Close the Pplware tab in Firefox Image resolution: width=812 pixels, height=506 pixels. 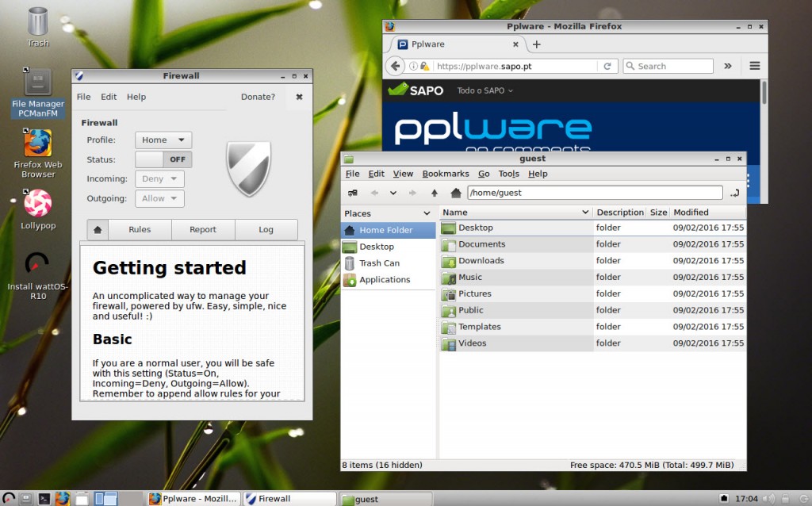tap(515, 44)
